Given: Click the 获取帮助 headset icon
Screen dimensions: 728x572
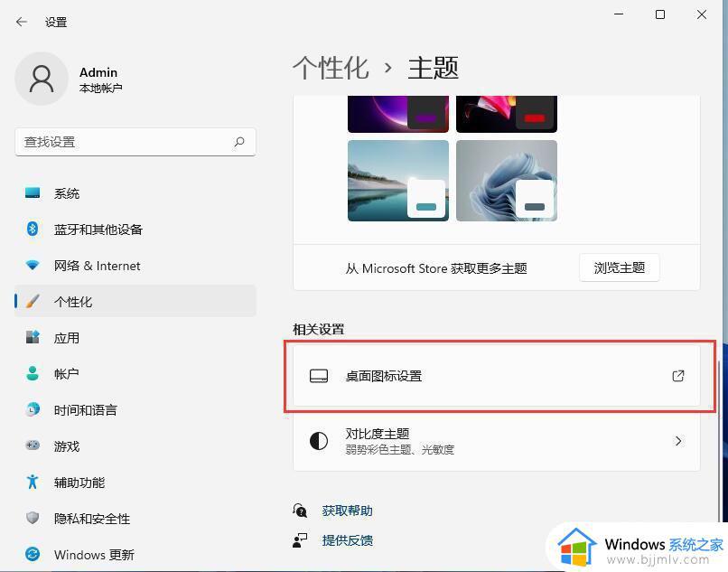Looking at the screenshot, I should coord(300,511).
